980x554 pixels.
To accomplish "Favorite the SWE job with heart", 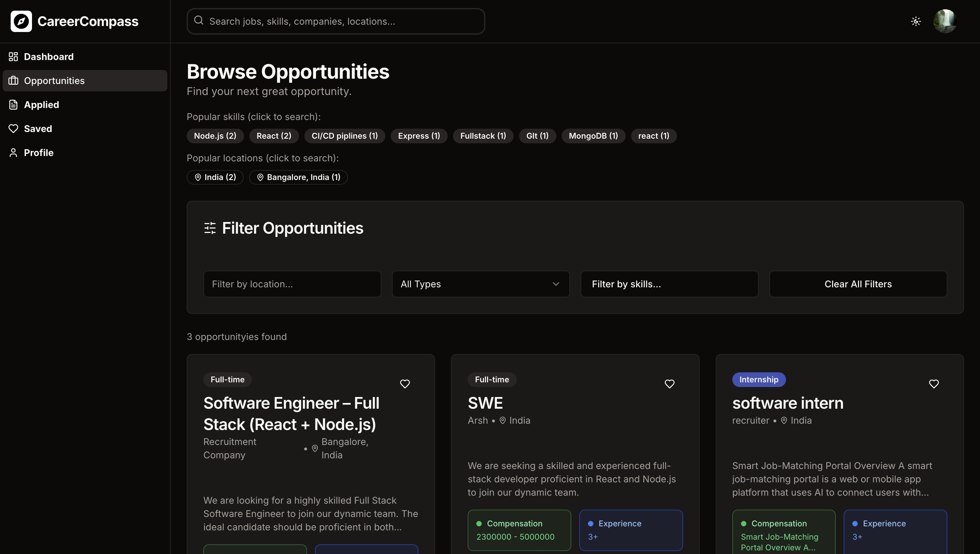I will [x=669, y=384].
